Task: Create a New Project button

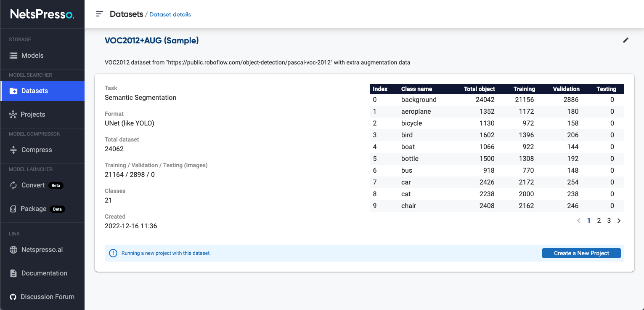Action: click(581, 253)
